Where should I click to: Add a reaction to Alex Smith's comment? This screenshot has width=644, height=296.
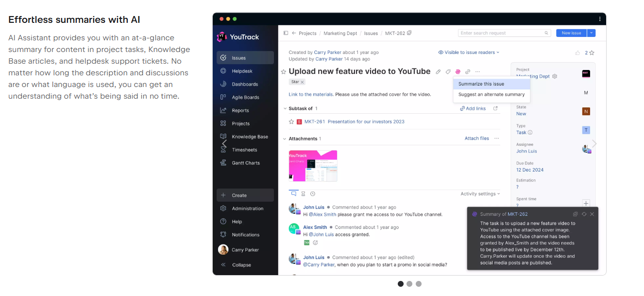(x=315, y=243)
